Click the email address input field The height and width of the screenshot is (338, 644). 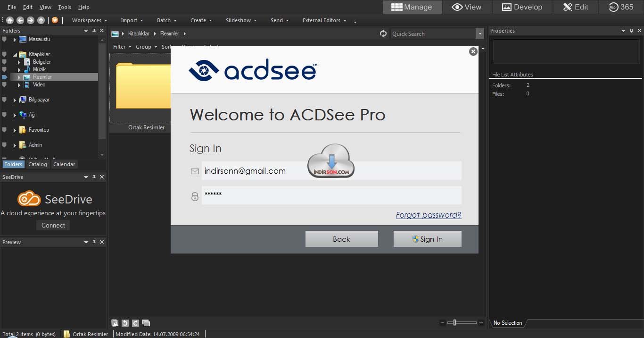point(331,171)
